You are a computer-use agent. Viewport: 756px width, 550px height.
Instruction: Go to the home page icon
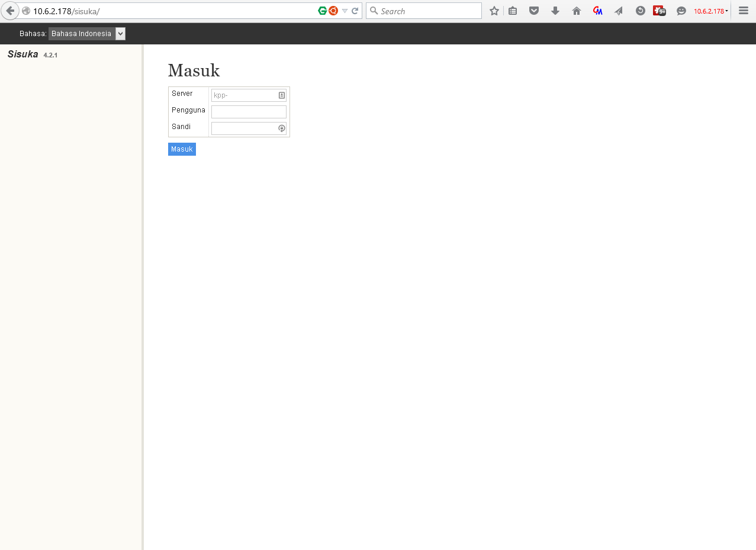[x=577, y=11]
